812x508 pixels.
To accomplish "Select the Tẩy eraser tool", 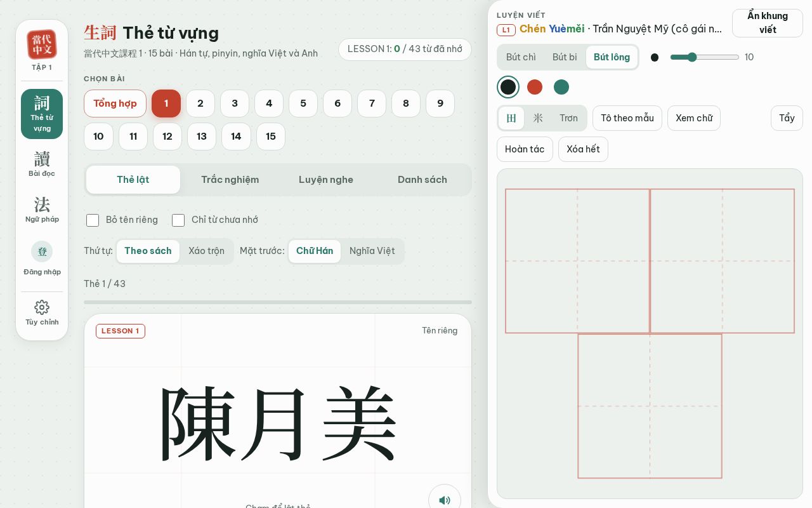I will (787, 118).
